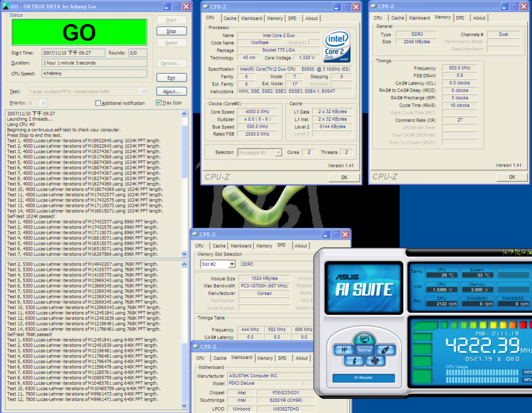Open AI Booster lightning bolt icon
This screenshot has width=532, height=413.
(x=354, y=361)
